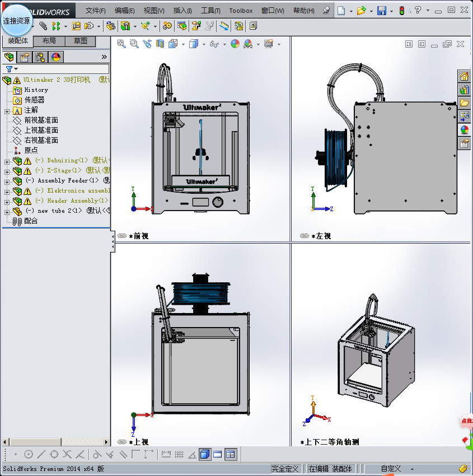Screen dimensions: 473x476
Task: Switch to the 草图 tab
Action: (x=81, y=41)
